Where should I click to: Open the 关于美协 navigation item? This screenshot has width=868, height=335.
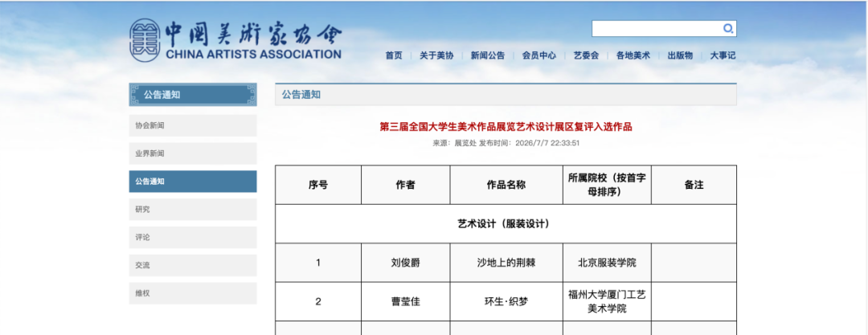tap(436, 55)
